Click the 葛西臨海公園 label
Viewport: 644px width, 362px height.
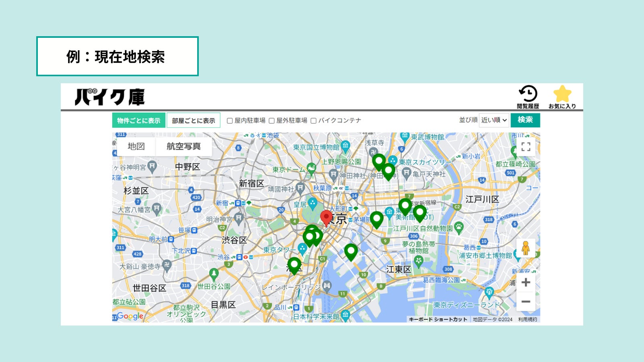441,280
